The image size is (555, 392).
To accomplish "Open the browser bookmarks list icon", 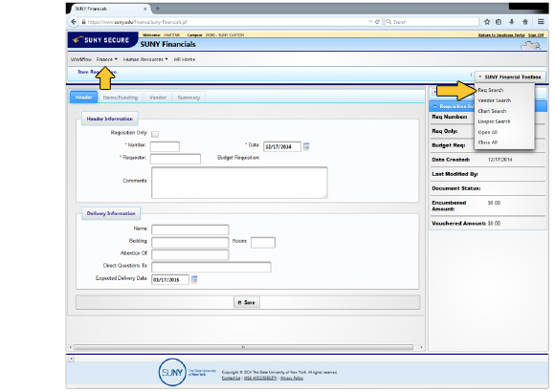I will pos(499,22).
